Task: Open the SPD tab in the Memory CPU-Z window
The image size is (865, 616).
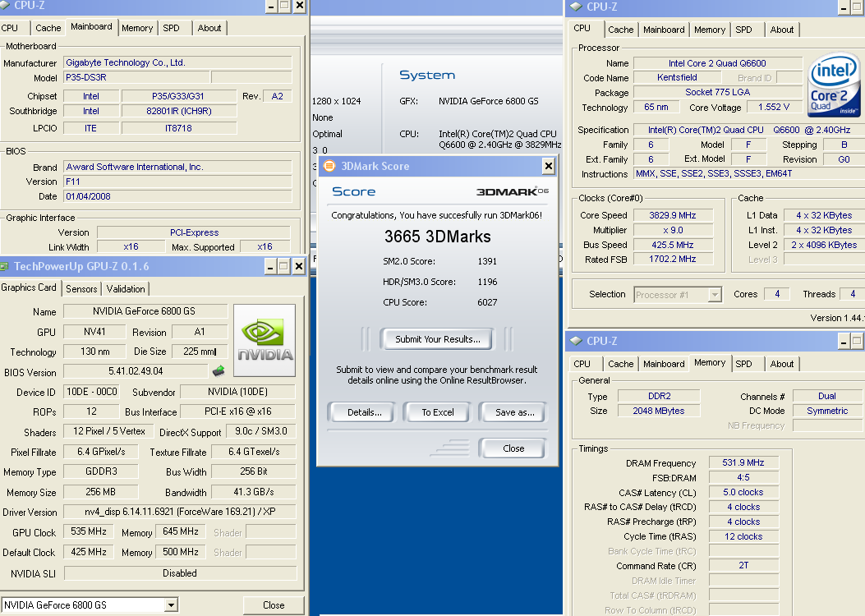Action: [743, 364]
